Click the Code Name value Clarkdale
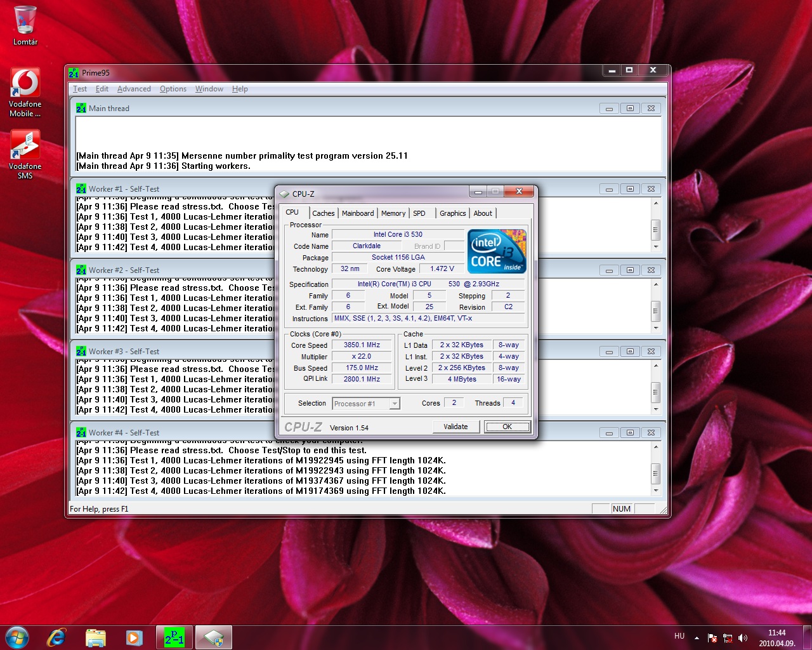 (x=367, y=246)
